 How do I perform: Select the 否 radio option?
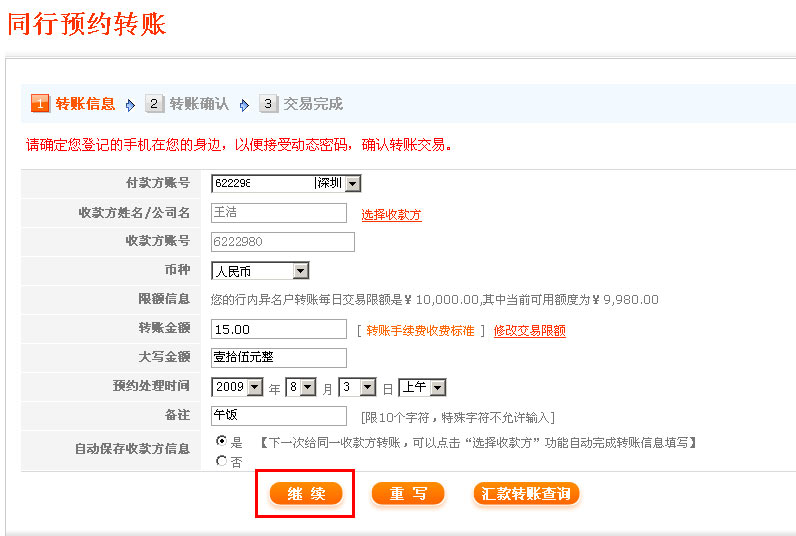222,461
